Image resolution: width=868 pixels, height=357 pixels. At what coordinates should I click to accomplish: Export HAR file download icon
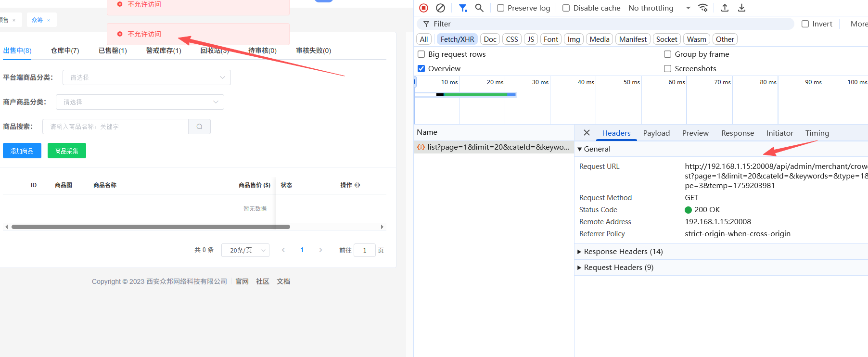click(x=741, y=8)
